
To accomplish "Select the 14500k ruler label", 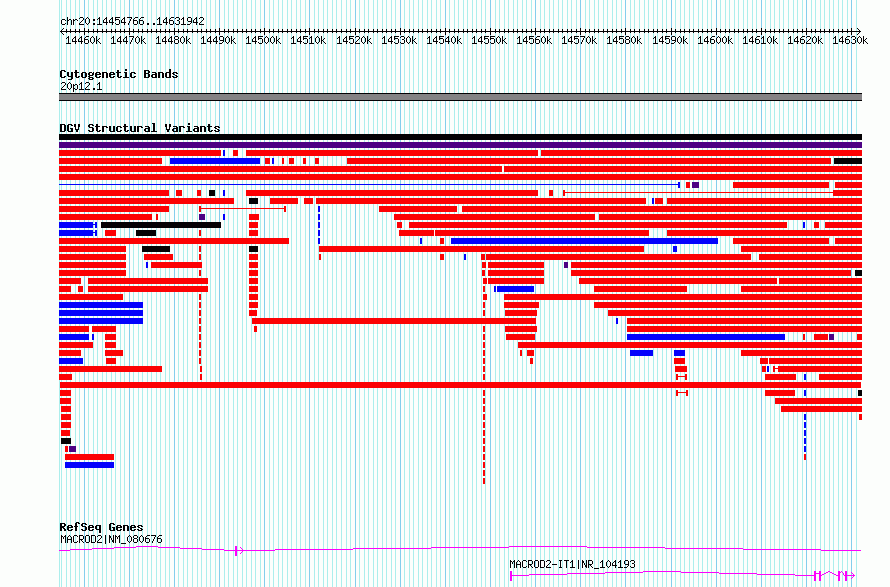I will click(263, 40).
